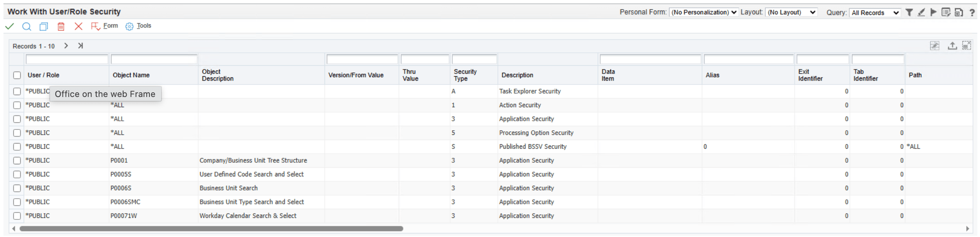Check the P0005S row checkbox
The height and width of the screenshot is (237, 980).
[x=17, y=174]
